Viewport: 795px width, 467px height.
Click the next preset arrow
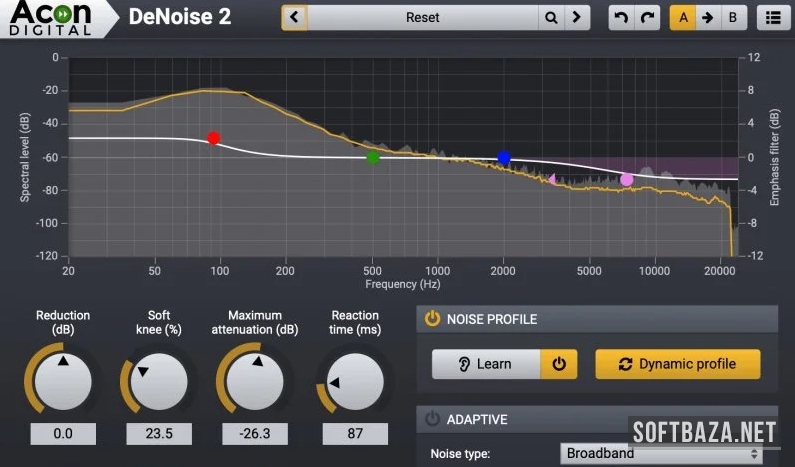coord(577,18)
